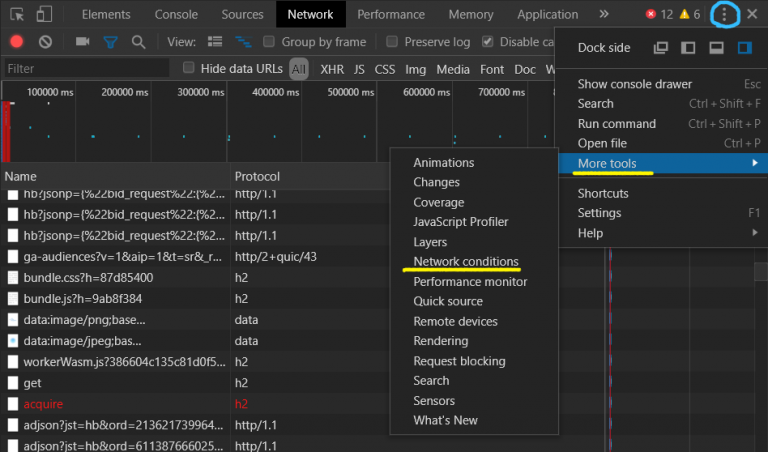Open the Sources tab
This screenshot has height=452, width=768.
pos(242,15)
